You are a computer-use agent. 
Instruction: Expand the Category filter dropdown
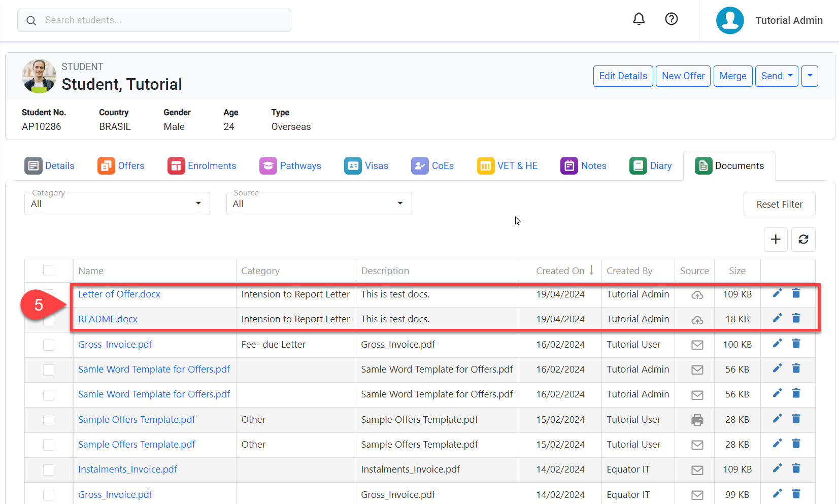[117, 204]
